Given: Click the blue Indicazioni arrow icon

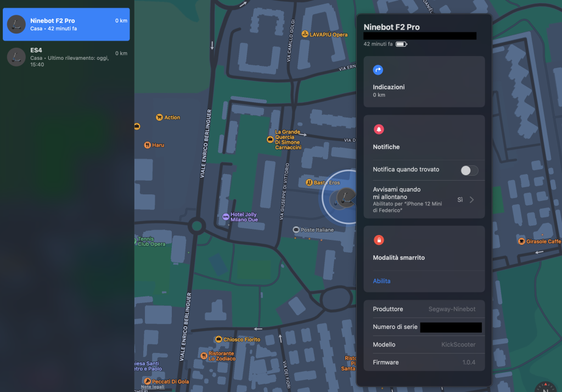Looking at the screenshot, I should pyautogui.click(x=378, y=70).
